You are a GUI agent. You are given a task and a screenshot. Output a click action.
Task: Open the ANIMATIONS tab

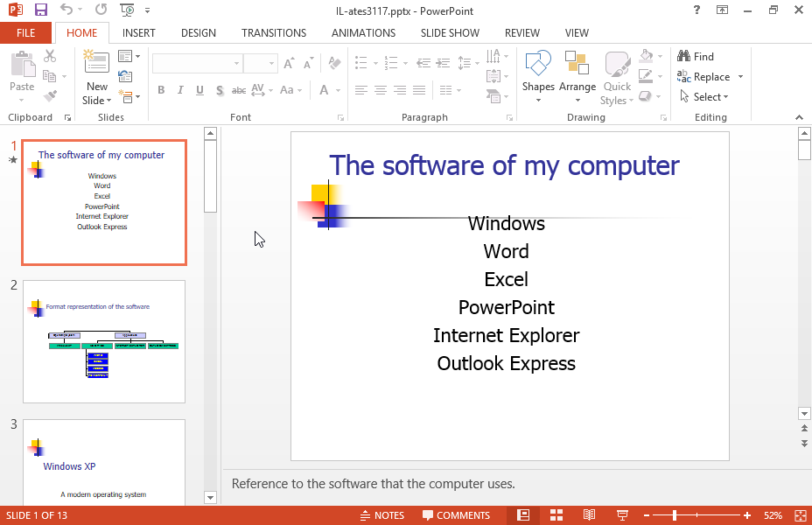click(363, 32)
